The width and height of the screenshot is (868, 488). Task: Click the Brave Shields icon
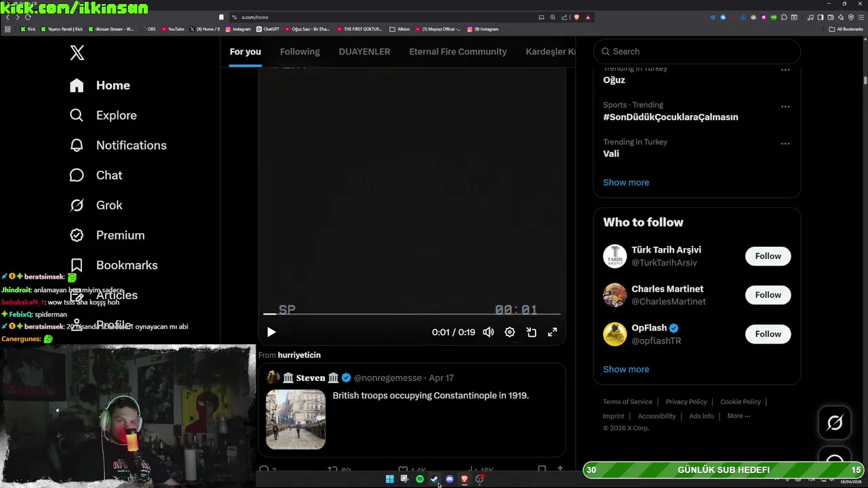coord(576,17)
